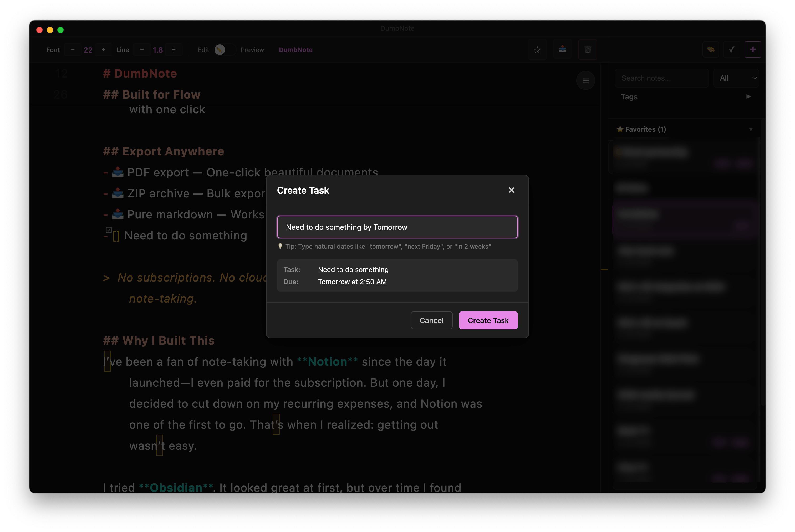Image resolution: width=795 pixels, height=532 pixels.
Task: Open the tasks checkmark icon
Action: coord(732,49)
